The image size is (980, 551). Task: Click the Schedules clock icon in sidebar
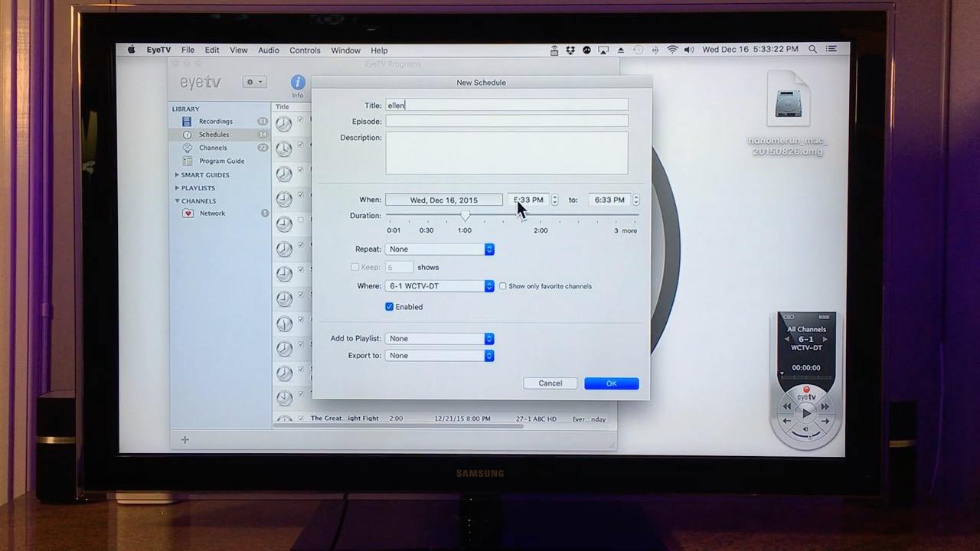tap(187, 135)
